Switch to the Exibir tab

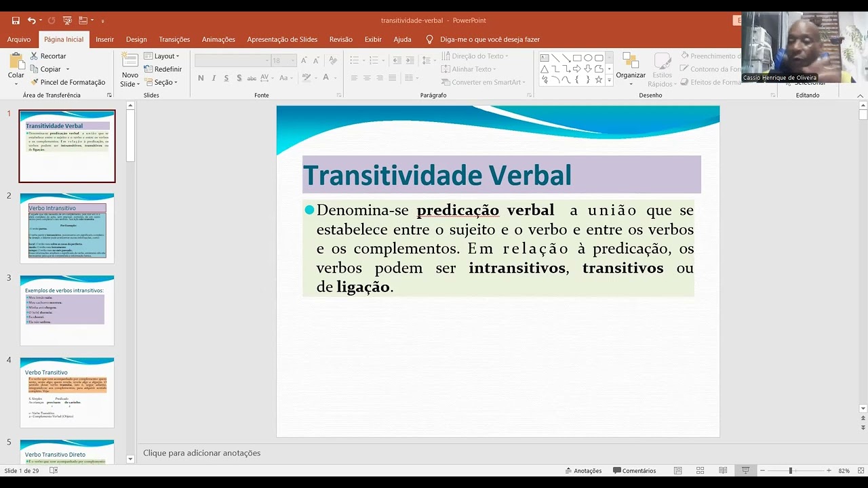pyautogui.click(x=373, y=39)
